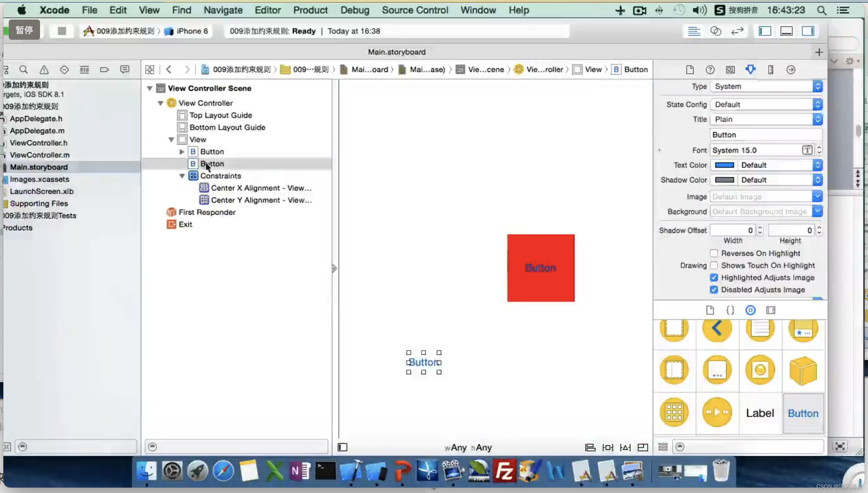Viewport: 868px width, 493px height.
Task: Open the Type System dropdown
Action: pos(766,86)
